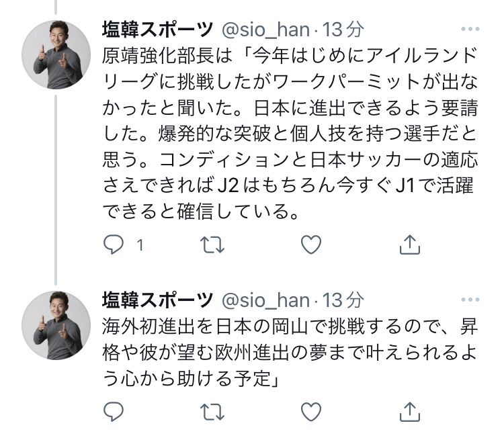Screen dimensions: 504x444
Task: Retweet the tweet starting with 海外初進出
Action: pyautogui.click(x=213, y=410)
